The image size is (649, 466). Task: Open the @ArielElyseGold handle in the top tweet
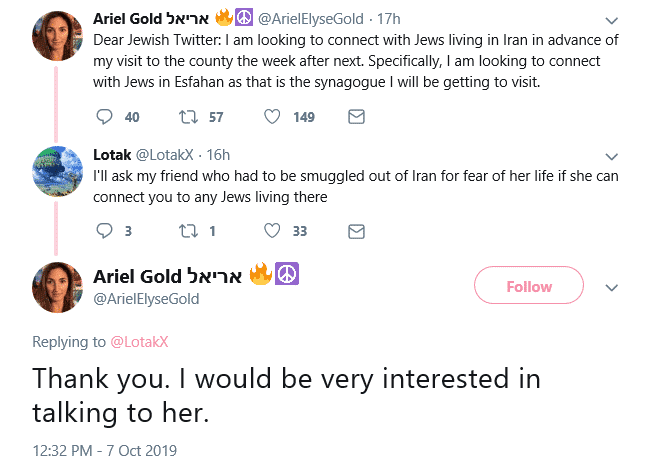point(313,19)
